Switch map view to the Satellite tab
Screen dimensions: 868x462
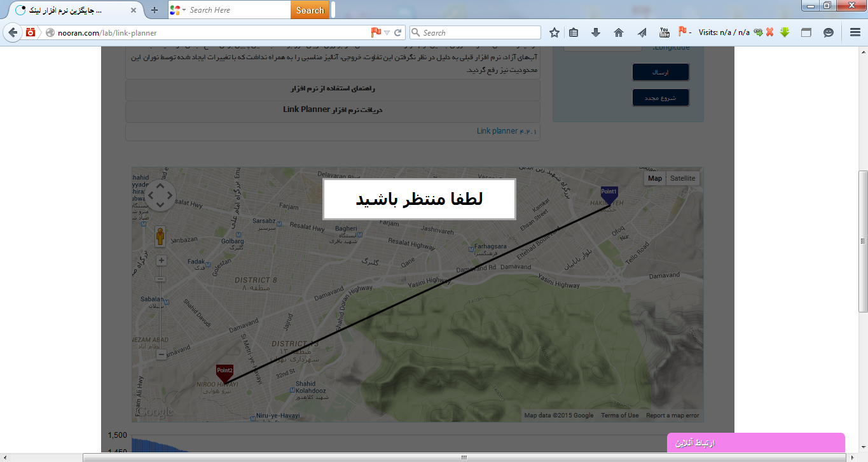683,179
